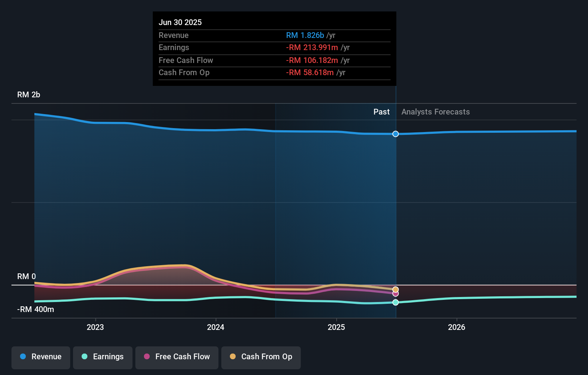Select the Earnings data point marker on the chart
Viewport: 588px width, 375px height.
395,302
